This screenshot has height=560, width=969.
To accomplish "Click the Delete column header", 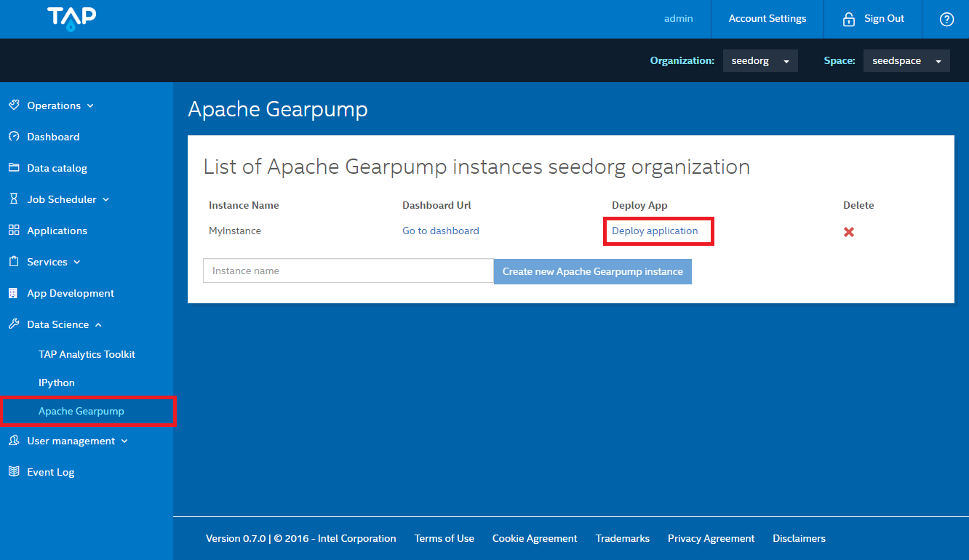I will click(858, 205).
